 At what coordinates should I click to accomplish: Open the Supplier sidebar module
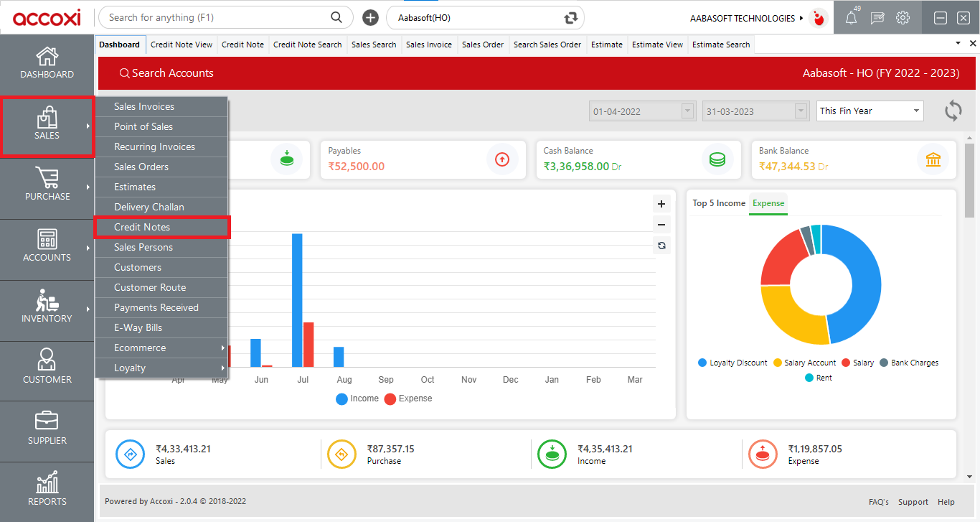[47, 432]
